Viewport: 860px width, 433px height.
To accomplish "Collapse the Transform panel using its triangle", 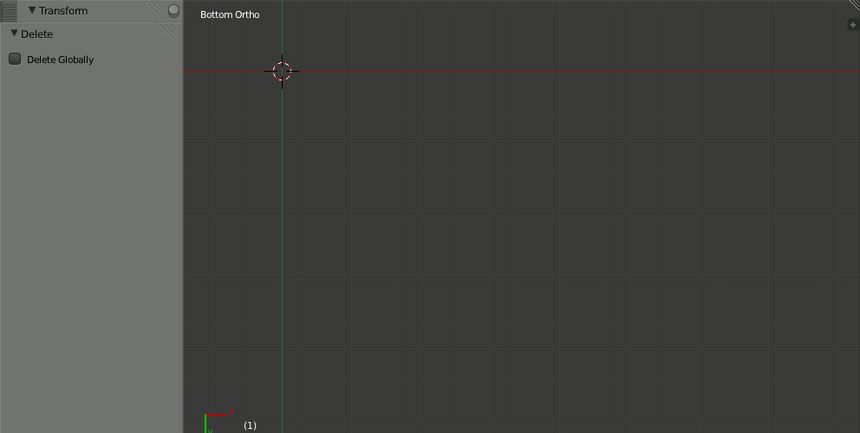I will 32,11.
